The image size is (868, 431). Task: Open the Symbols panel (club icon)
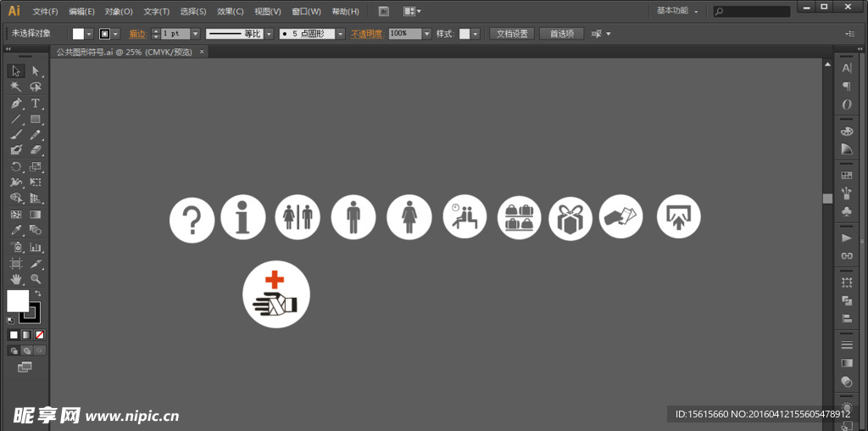(x=847, y=211)
